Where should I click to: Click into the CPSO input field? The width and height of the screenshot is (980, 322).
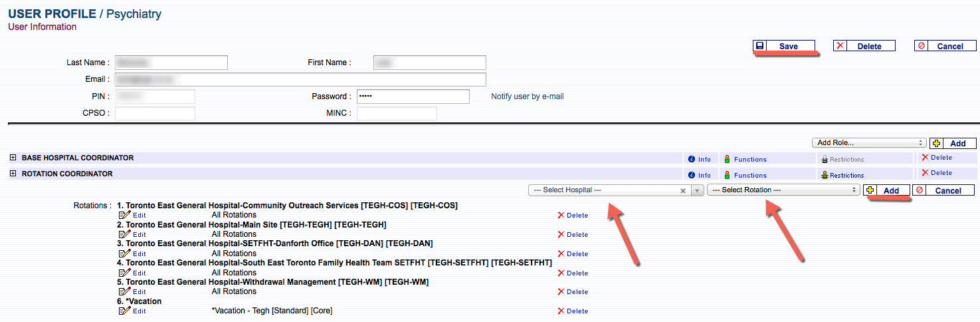155,113
